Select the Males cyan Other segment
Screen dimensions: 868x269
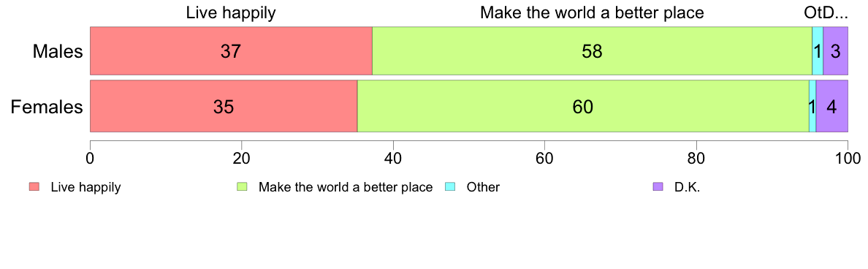tap(818, 50)
